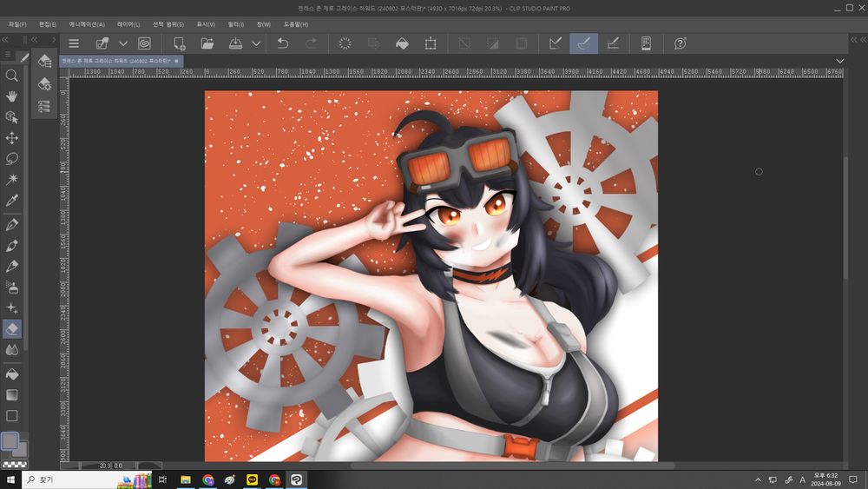Select the Hand move tool
The width and height of the screenshot is (868, 489).
(x=11, y=96)
